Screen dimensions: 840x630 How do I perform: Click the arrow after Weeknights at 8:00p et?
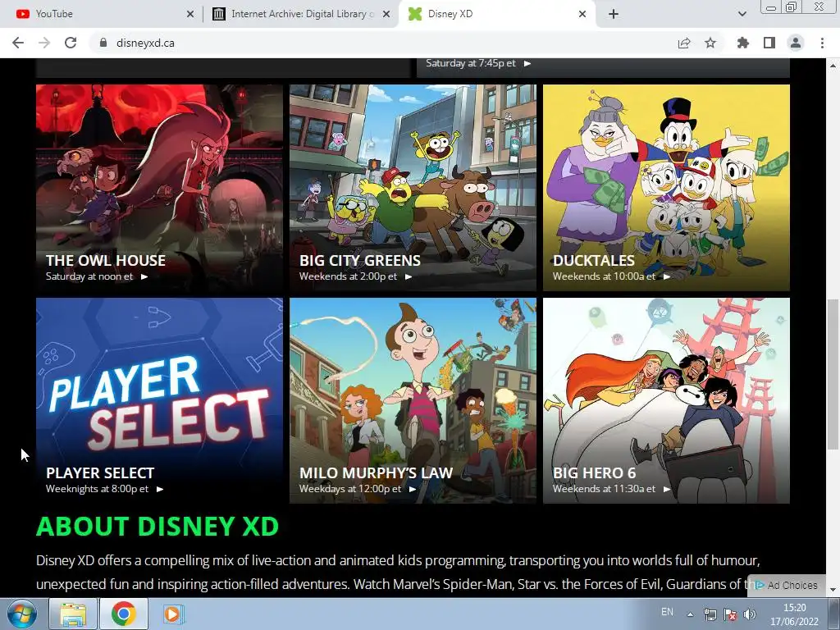coord(160,489)
